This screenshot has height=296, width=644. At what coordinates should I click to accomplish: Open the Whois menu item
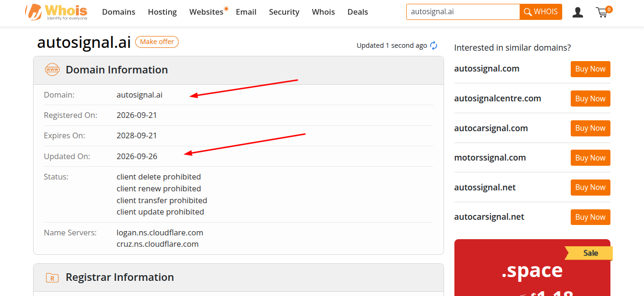pyautogui.click(x=323, y=12)
